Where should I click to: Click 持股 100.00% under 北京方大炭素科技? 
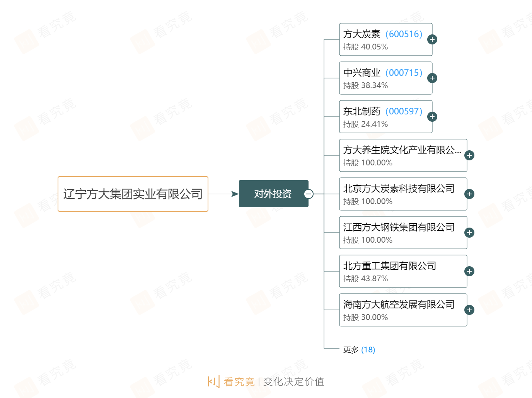368,201
